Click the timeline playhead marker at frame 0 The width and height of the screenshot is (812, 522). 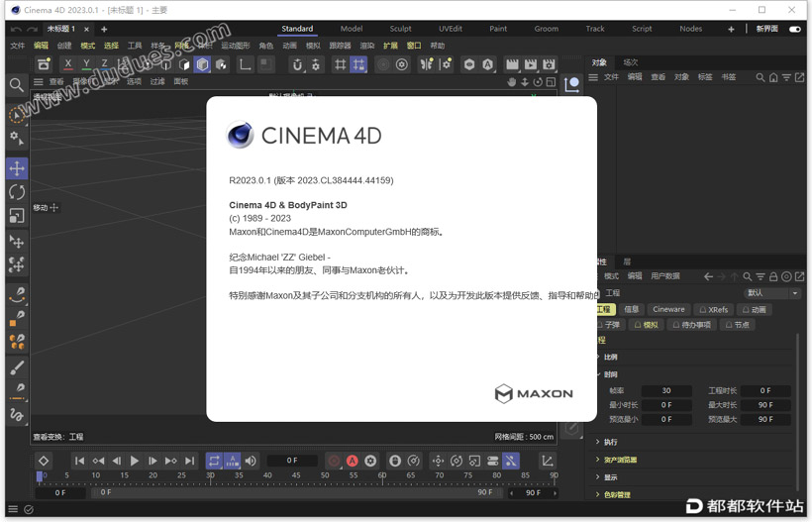coord(40,476)
